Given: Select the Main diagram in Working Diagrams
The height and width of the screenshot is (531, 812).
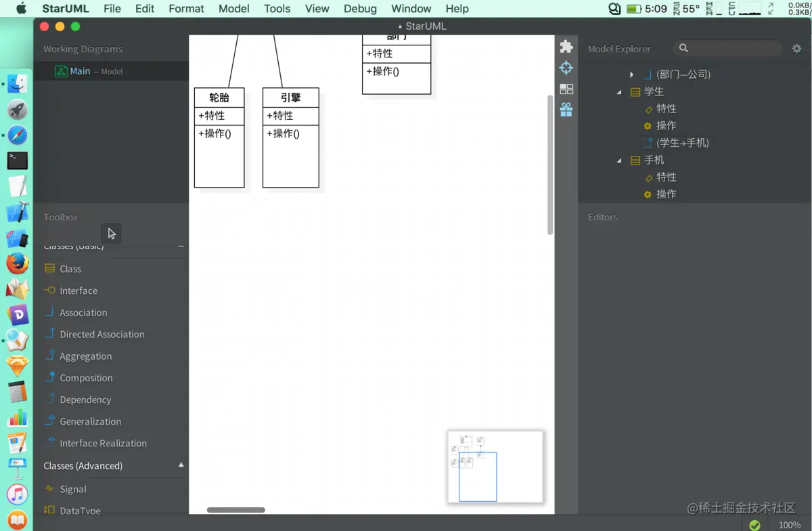Looking at the screenshot, I should coord(111,71).
